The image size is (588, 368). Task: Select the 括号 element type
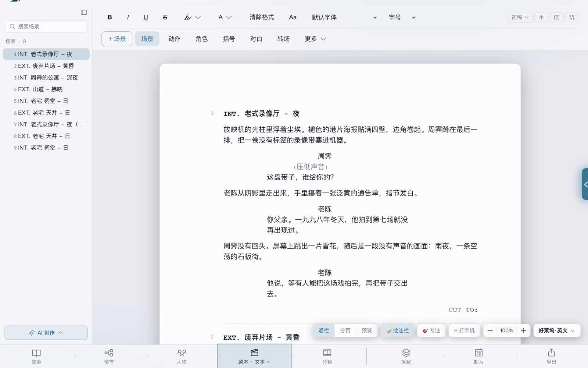tap(229, 39)
